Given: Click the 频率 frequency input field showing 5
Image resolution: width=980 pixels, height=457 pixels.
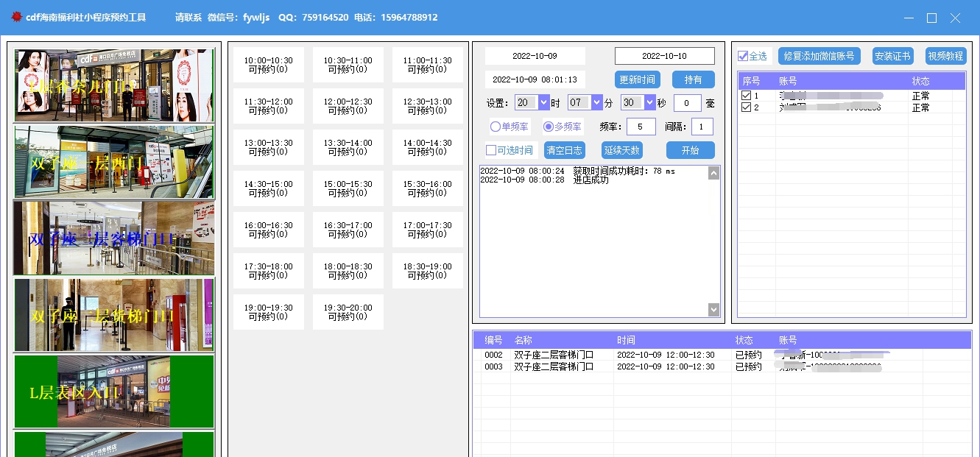Looking at the screenshot, I should point(641,126).
